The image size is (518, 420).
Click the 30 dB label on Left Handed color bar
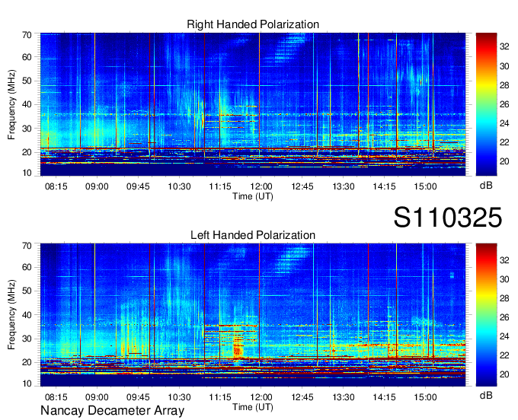tap(504, 279)
